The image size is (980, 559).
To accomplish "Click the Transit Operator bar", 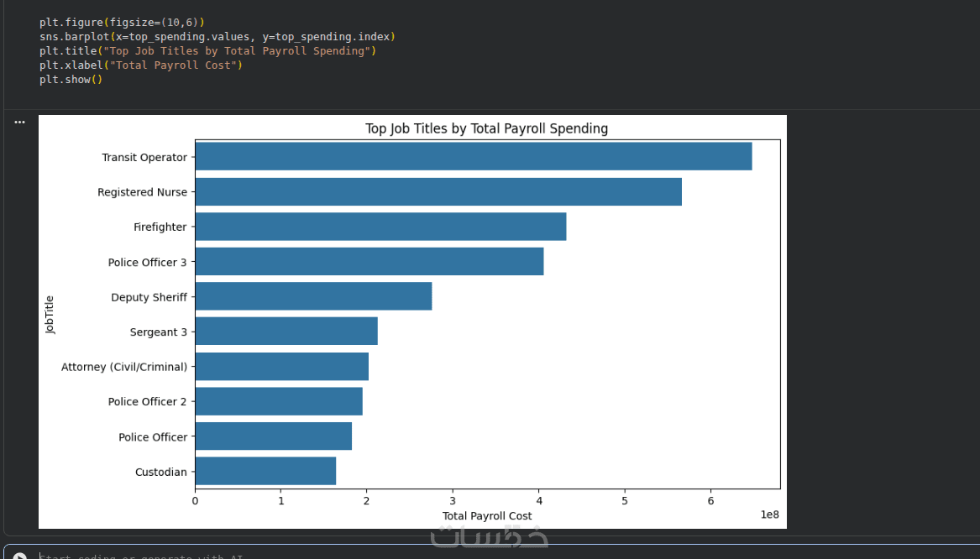I will (473, 157).
